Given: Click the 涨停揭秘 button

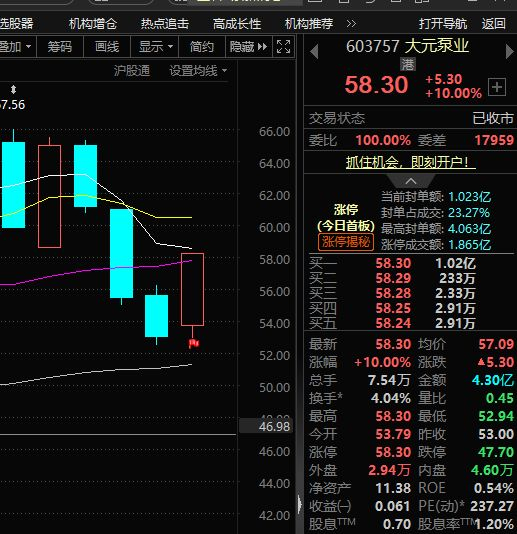Looking at the screenshot, I should (x=346, y=242).
